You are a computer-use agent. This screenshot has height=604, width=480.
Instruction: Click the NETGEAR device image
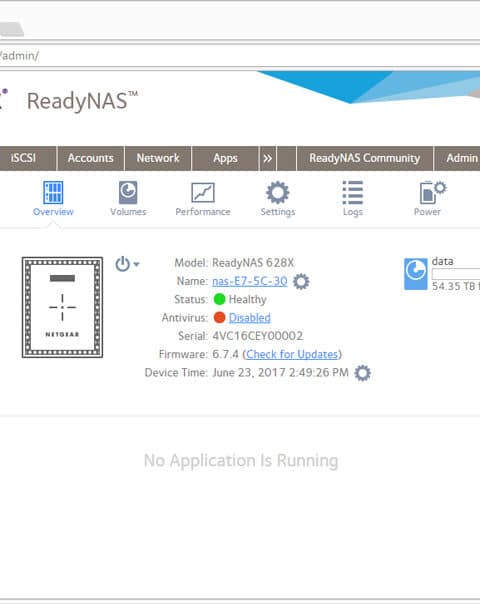pos(62,307)
